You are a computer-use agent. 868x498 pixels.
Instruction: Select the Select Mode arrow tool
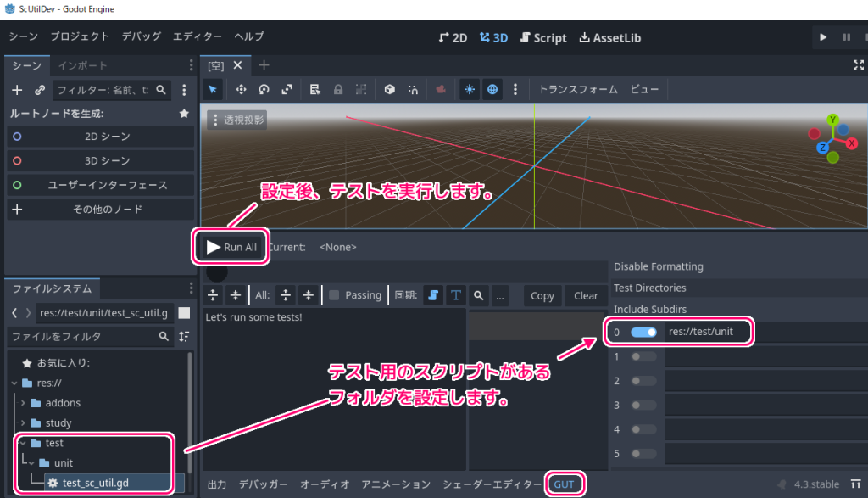[x=213, y=89]
